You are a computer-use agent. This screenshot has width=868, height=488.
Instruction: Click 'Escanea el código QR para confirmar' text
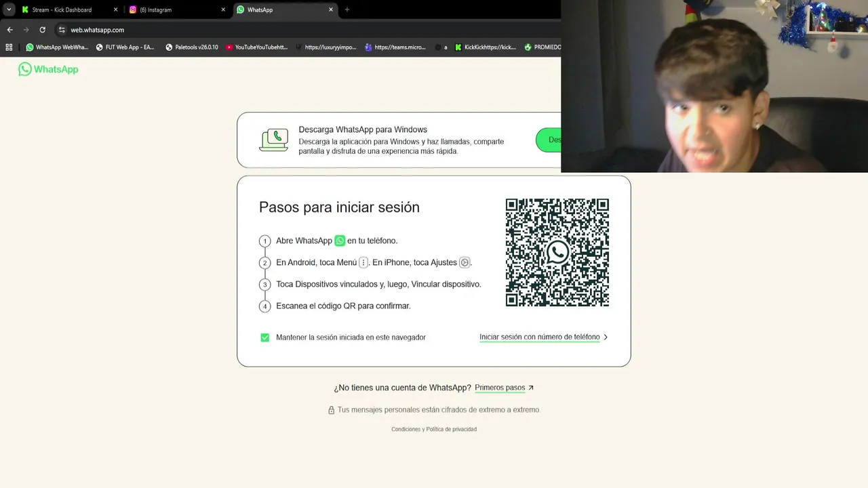343,306
